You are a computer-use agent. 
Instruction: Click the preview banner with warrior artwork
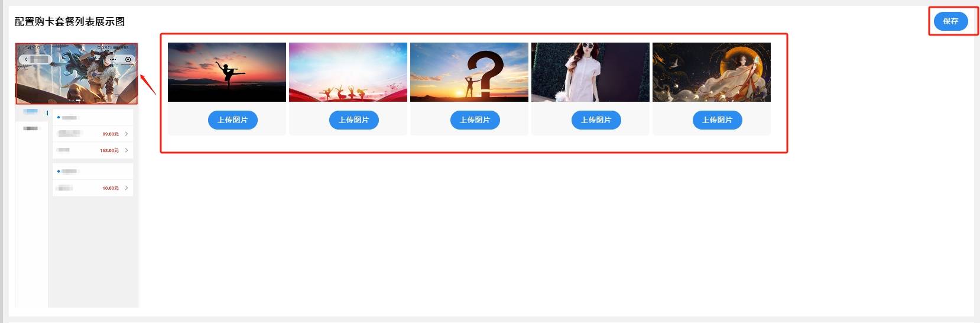coord(77,73)
